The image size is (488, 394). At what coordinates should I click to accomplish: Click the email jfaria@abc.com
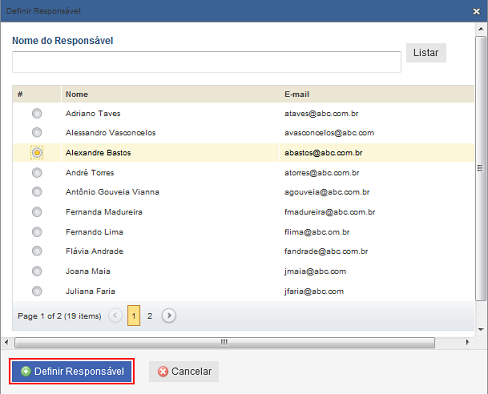[x=314, y=291]
